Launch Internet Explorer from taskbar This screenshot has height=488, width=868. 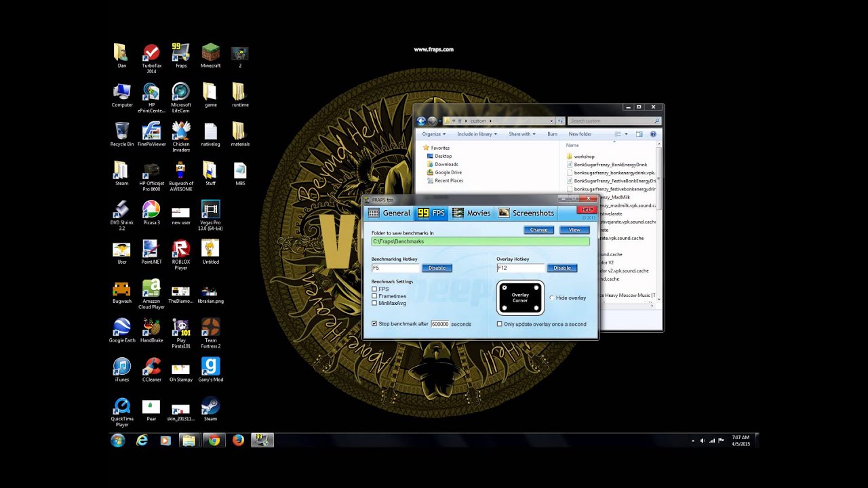pyautogui.click(x=142, y=441)
